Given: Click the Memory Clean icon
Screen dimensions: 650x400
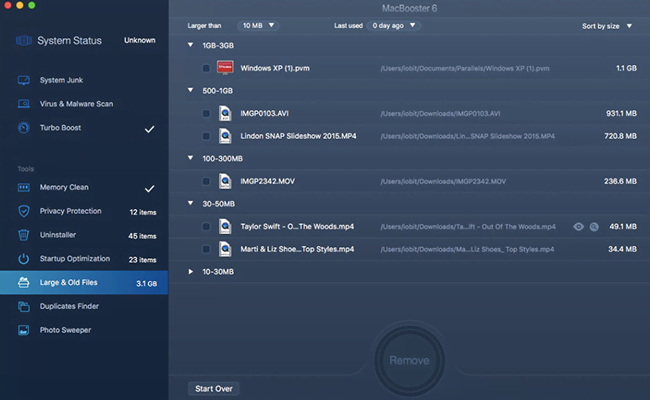Looking at the screenshot, I should point(24,187).
